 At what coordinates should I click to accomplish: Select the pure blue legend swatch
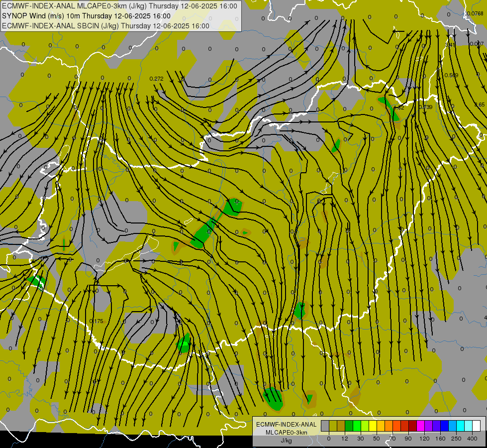click(445, 426)
